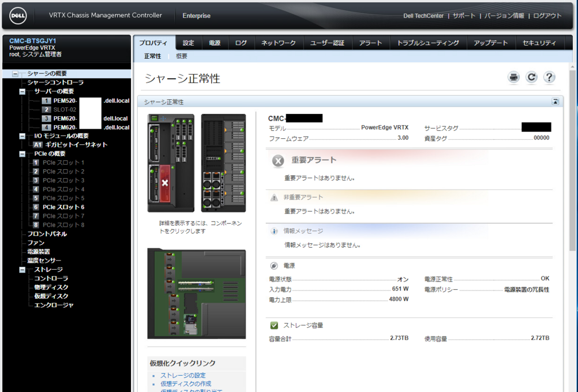This screenshot has height=392, width=578.
Task: Open the Dell TechCenter link
Action: 423,16
